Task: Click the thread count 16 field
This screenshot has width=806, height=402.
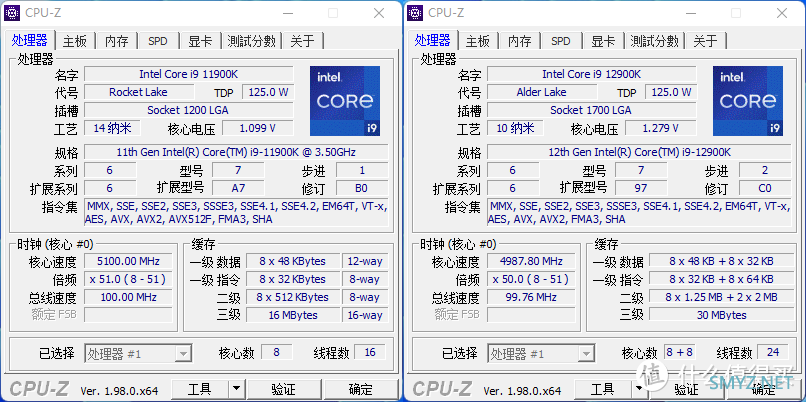Action: (x=371, y=353)
